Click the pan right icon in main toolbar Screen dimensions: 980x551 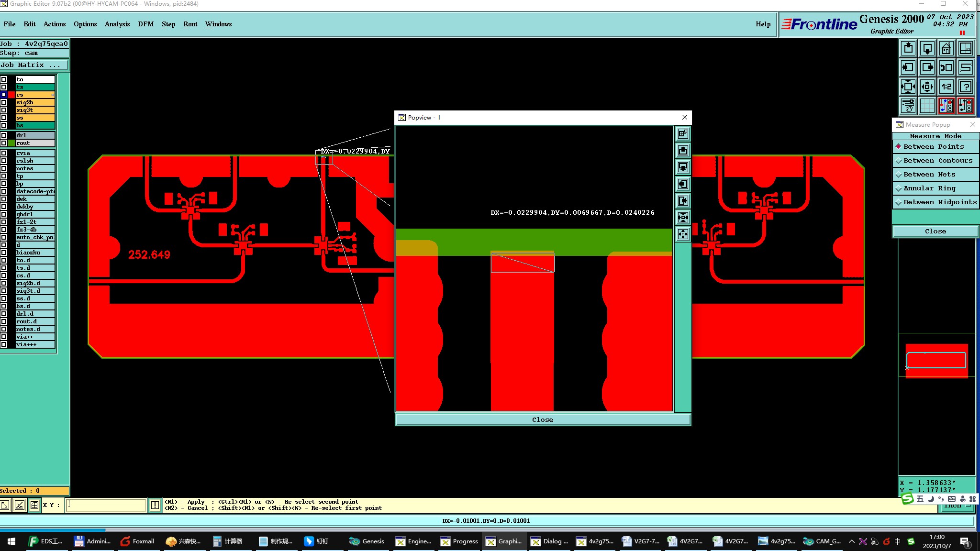pos(927,68)
